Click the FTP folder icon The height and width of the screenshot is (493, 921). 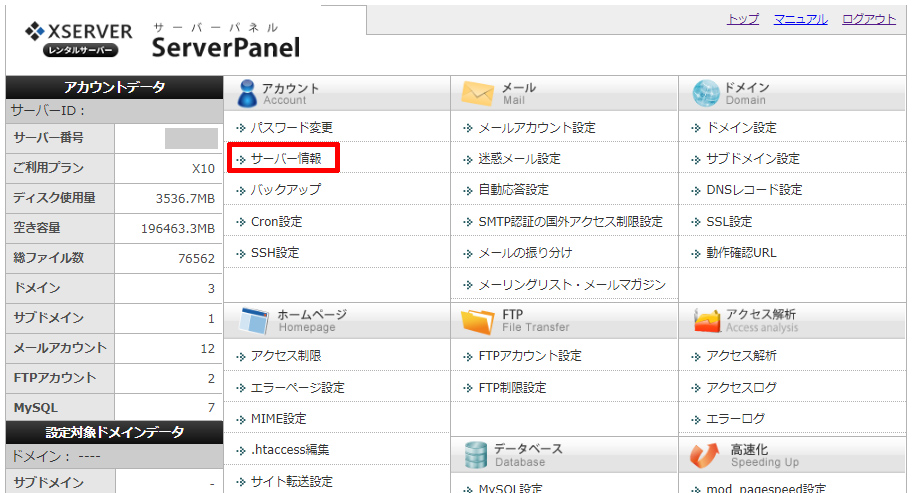pos(478,321)
